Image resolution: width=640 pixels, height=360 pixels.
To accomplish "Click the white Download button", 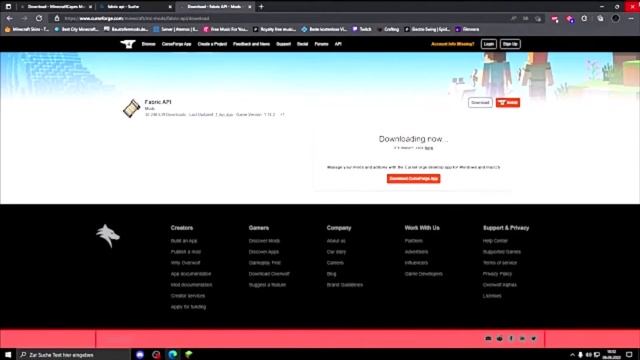I will pos(480,102).
